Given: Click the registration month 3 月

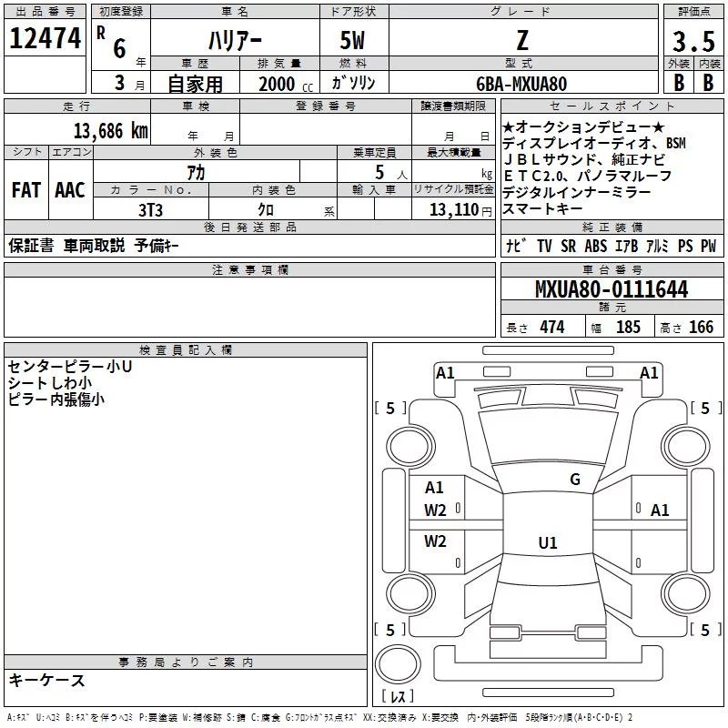Looking at the screenshot, I should pyautogui.click(x=129, y=83).
